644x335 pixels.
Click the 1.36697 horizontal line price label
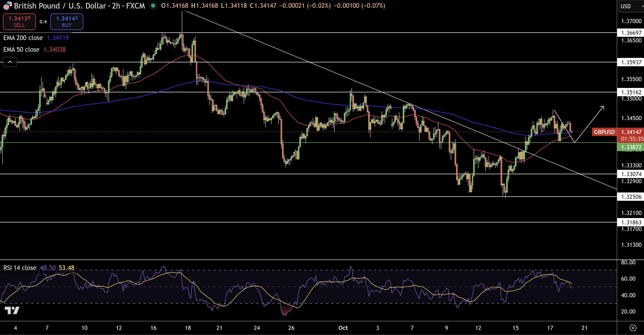tap(631, 33)
